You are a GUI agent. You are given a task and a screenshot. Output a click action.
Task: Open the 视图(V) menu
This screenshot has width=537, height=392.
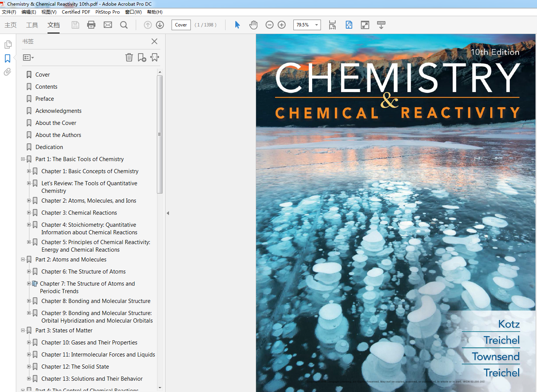tap(49, 12)
